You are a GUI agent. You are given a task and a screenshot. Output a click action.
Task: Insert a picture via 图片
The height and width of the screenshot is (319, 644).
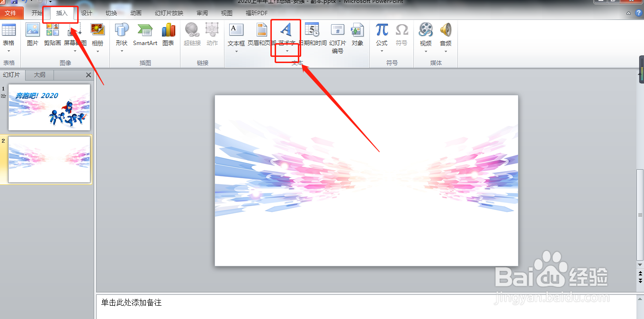point(33,30)
